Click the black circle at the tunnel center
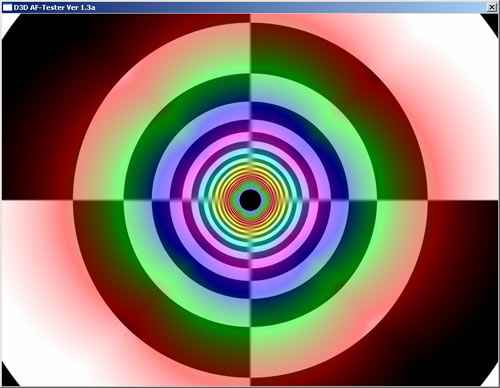This screenshot has width=500, height=388. (x=250, y=200)
